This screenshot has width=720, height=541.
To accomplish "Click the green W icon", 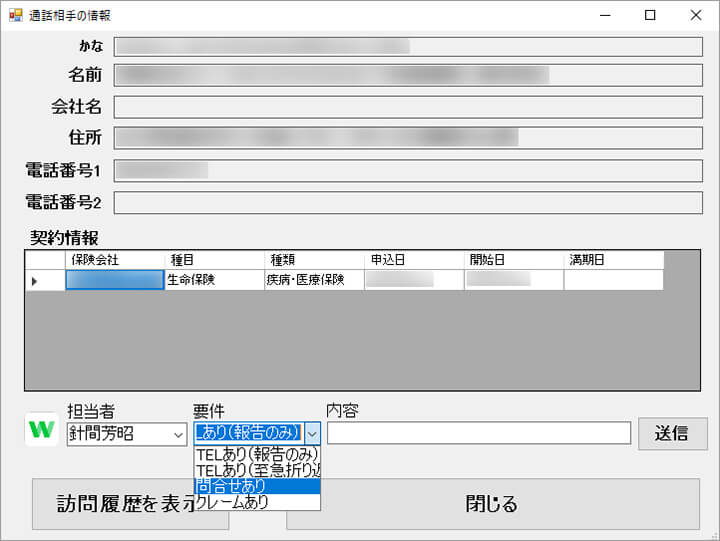I will pos(41,429).
